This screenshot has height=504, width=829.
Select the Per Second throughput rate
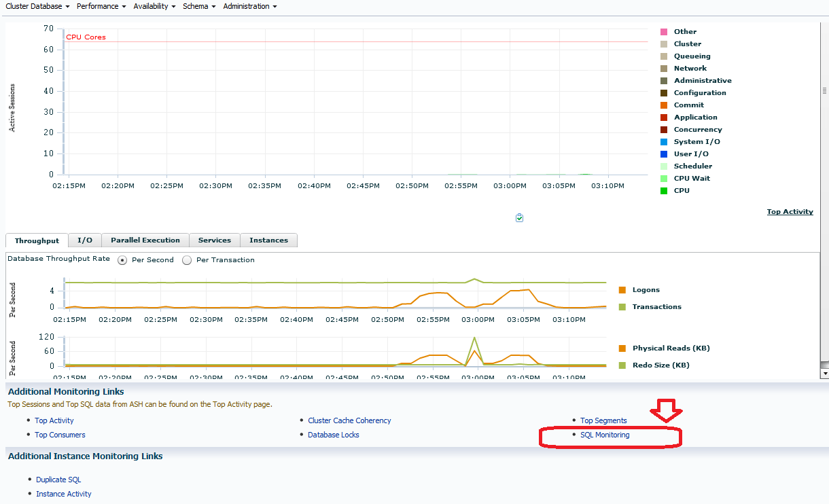click(123, 260)
